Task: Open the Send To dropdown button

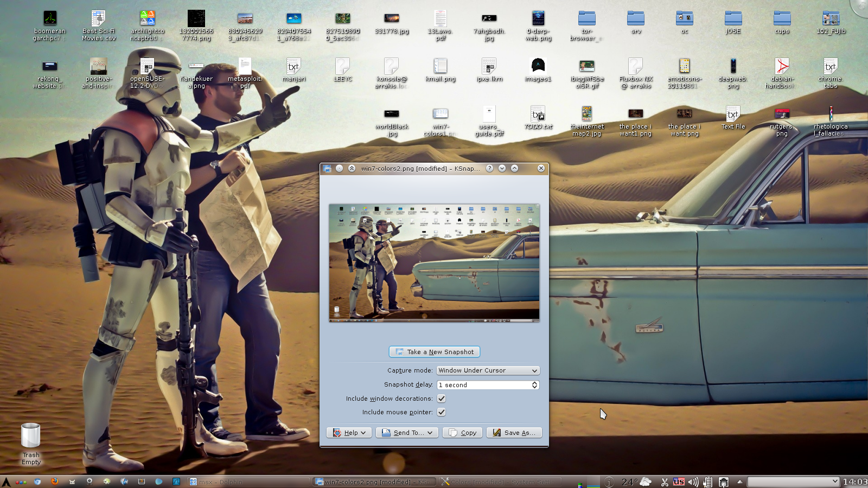Action: click(x=407, y=433)
